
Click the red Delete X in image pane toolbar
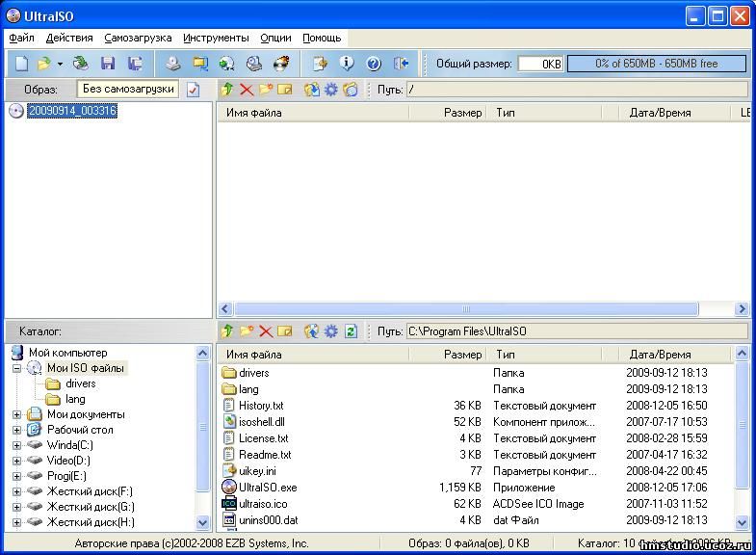coord(247,90)
